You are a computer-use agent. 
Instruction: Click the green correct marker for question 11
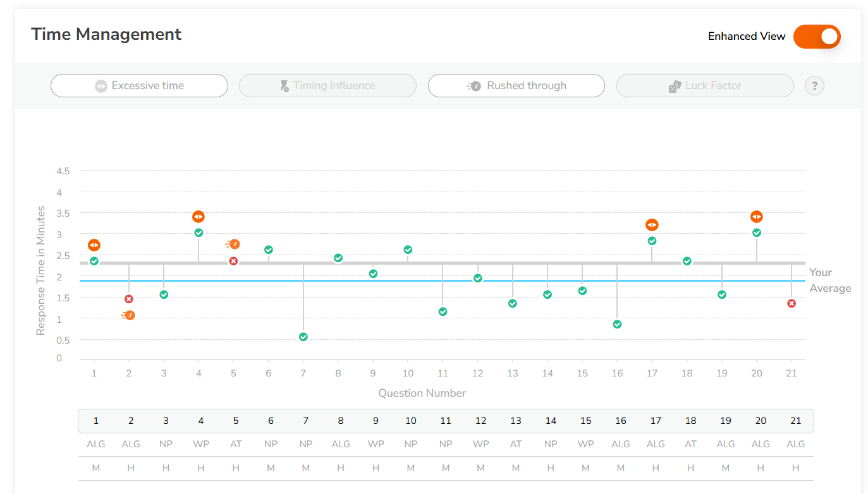443,311
